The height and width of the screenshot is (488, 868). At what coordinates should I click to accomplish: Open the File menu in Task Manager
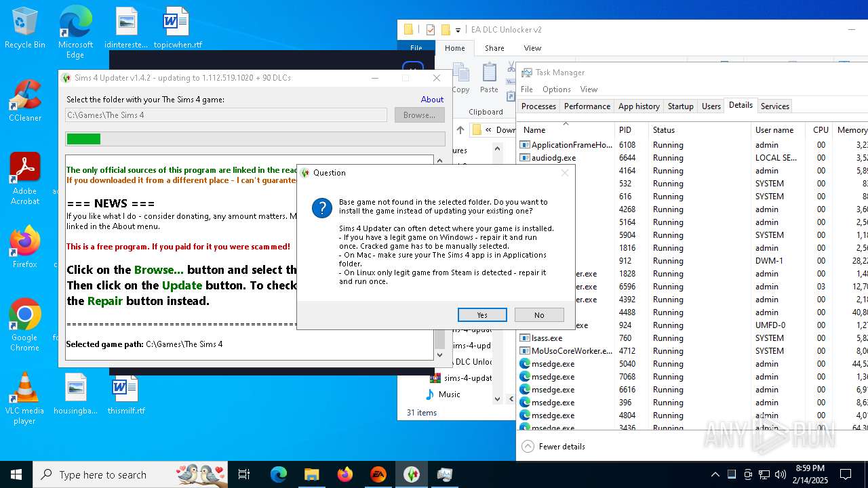pyautogui.click(x=527, y=89)
